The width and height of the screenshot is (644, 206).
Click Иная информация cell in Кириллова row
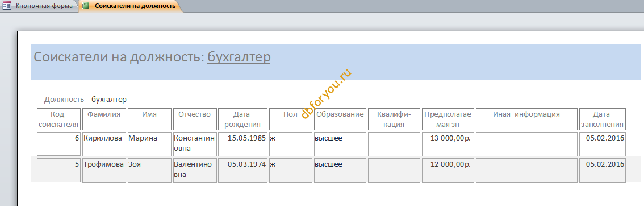coord(526,144)
